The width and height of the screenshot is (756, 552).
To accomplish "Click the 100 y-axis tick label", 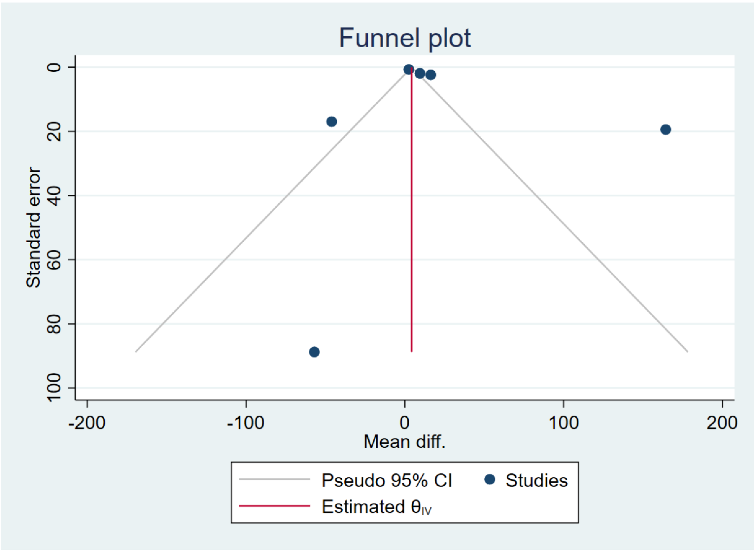I will pos(53,388).
